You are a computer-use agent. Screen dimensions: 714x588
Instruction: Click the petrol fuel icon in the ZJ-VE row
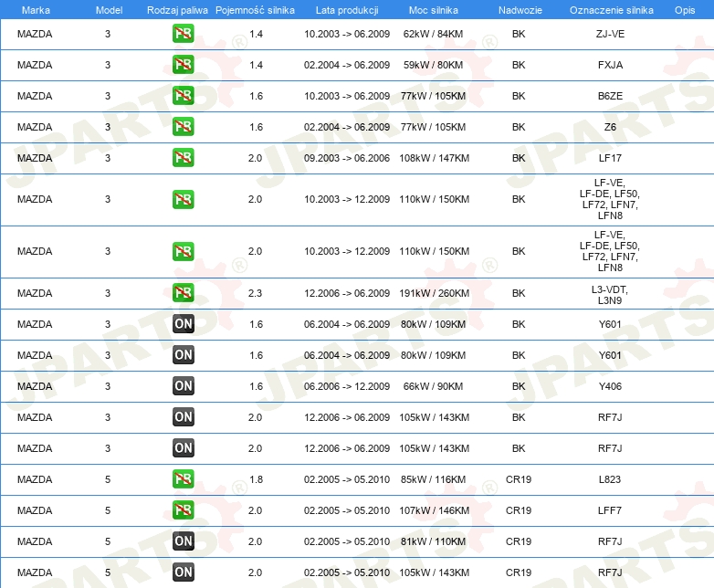(183, 34)
